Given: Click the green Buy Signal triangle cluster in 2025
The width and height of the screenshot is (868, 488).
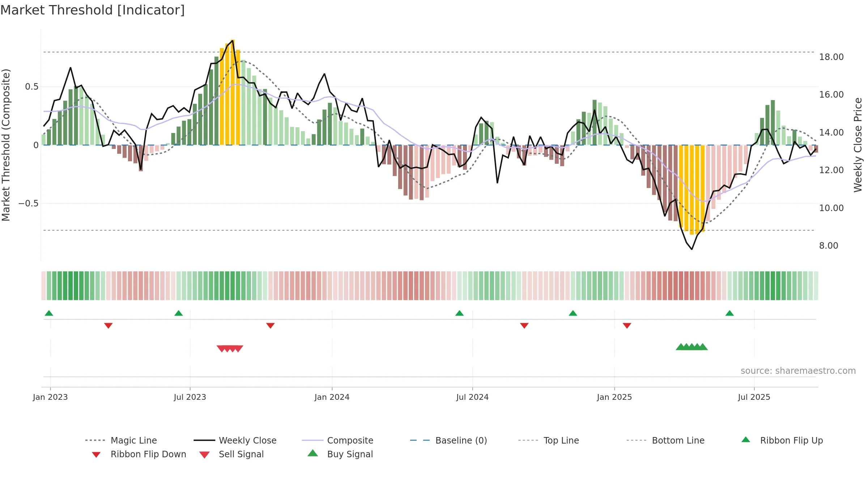Looking at the screenshot, I should 692,347.
